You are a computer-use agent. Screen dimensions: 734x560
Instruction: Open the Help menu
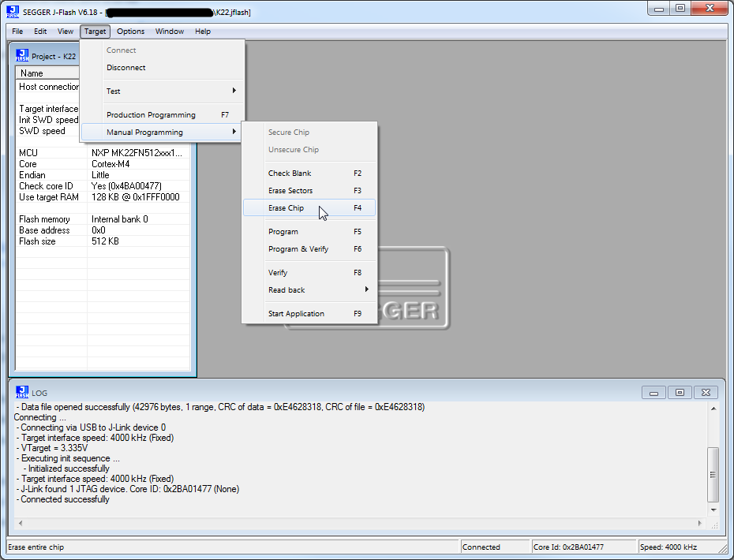(203, 32)
